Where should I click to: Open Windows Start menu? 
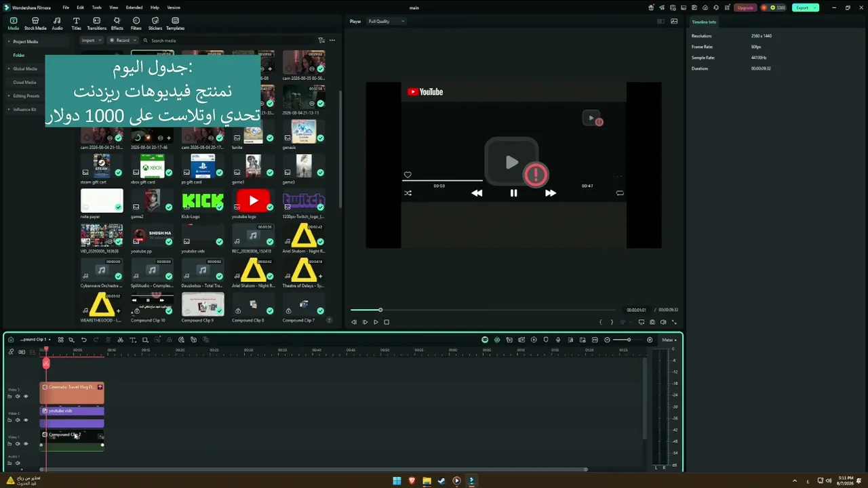397,481
